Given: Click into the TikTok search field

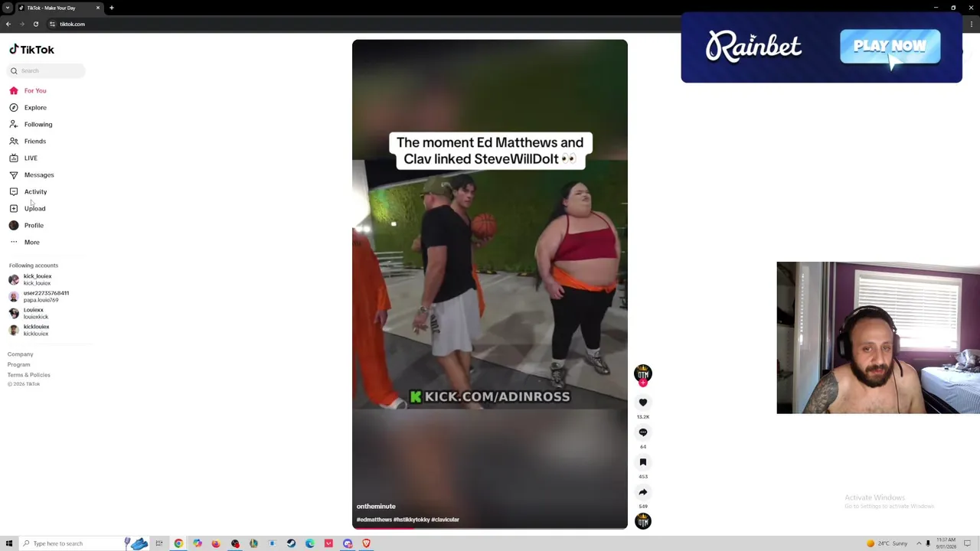Looking at the screenshot, I should click(x=47, y=70).
